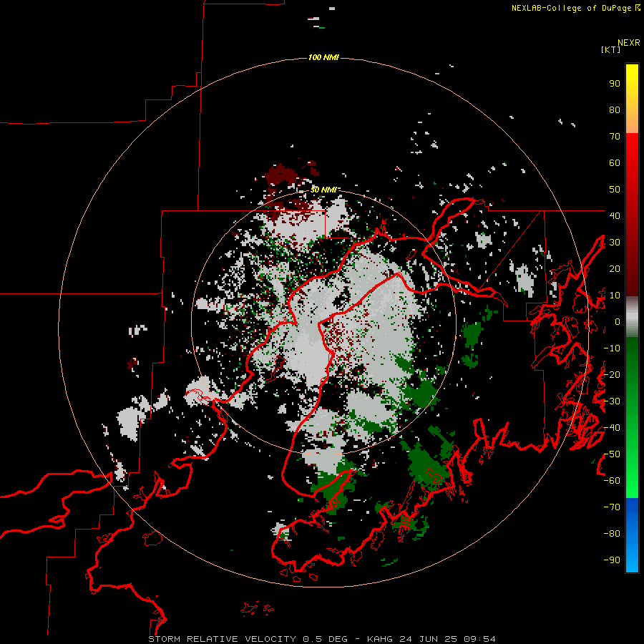This screenshot has width=644, height=644.
Task: Click the positive 30 scale label
Action: [x=615, y=243]
